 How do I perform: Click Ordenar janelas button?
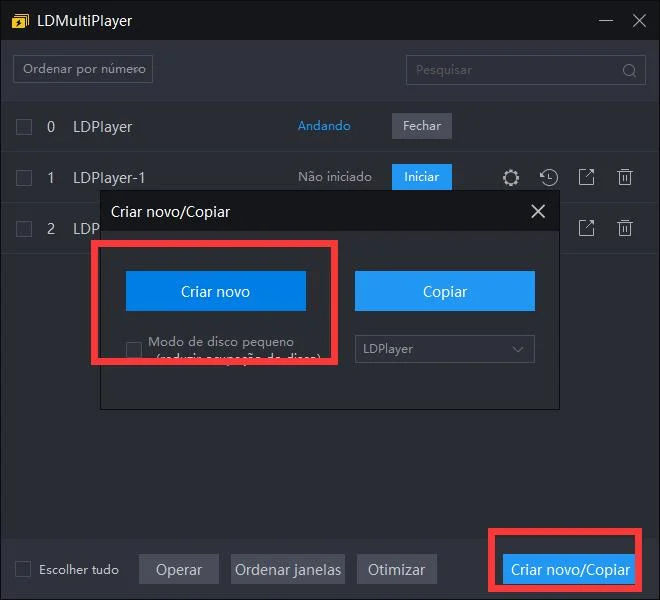point(288,569)
